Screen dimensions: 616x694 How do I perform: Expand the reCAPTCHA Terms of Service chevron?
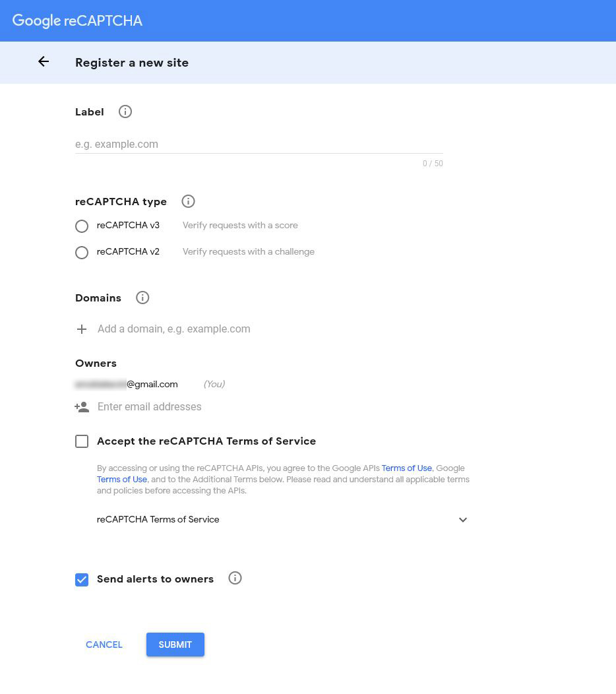point(463,520)
